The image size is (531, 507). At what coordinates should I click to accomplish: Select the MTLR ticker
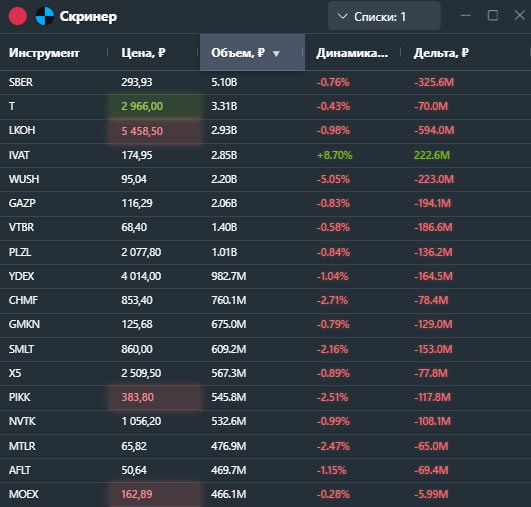[22, 446]
